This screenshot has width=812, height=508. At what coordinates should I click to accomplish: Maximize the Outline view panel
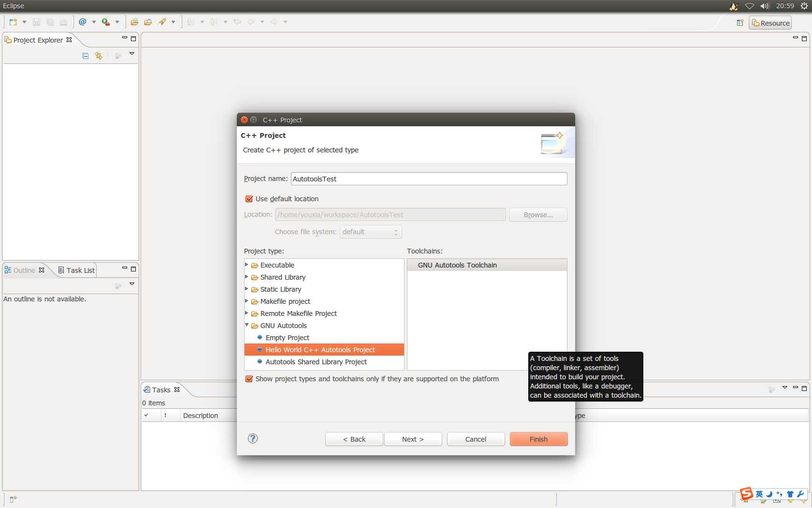[x=133, y=269]
